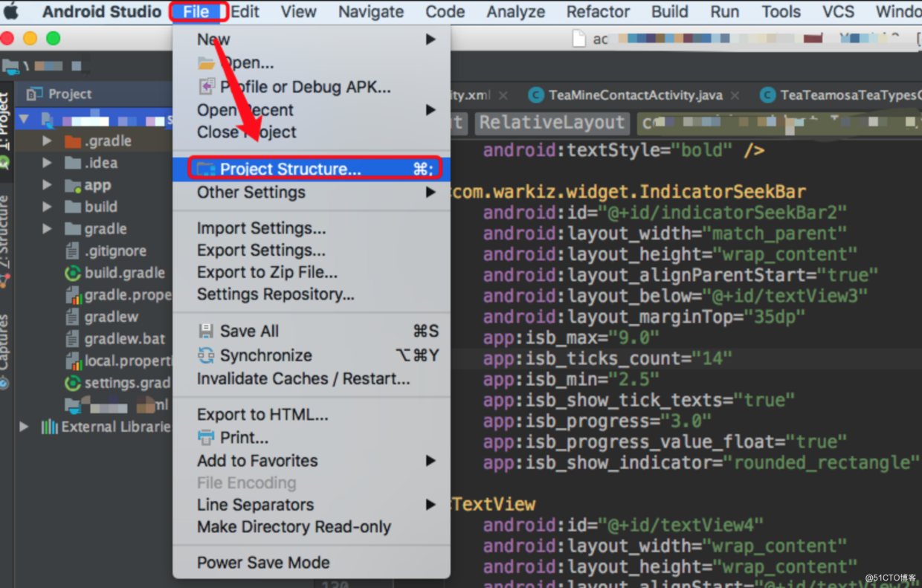Open Settings Repository...
922x588 pixels.
pos(312,294)
